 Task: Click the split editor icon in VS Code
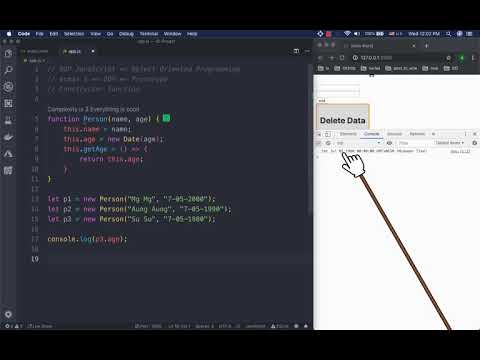296,51
